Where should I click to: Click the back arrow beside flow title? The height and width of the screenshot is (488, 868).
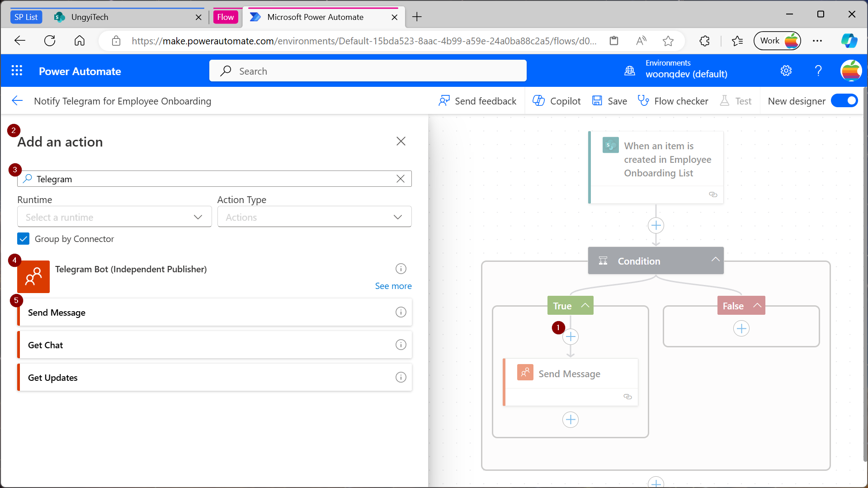coord(17,100)
